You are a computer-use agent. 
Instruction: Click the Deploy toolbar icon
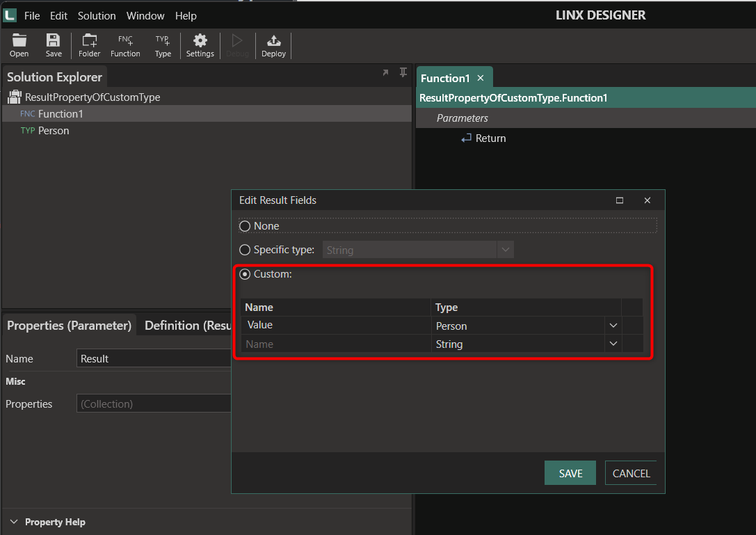pos(274,46)
